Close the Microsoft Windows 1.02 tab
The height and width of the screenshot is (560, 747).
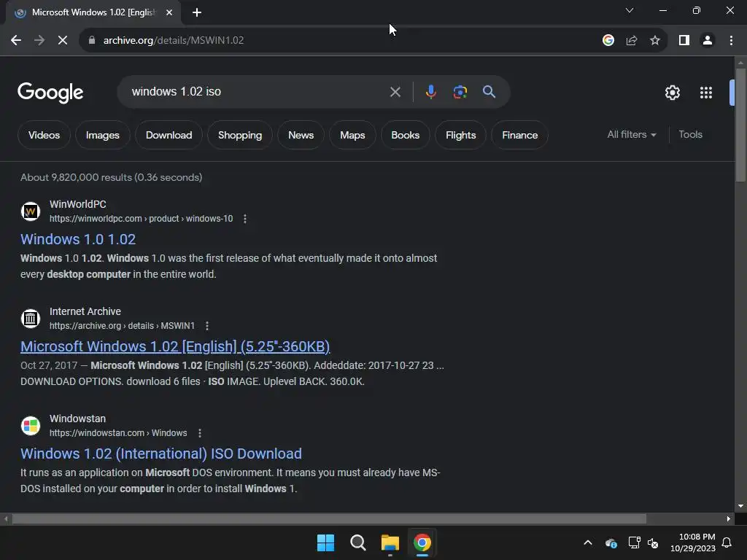[x=169, y=13]
